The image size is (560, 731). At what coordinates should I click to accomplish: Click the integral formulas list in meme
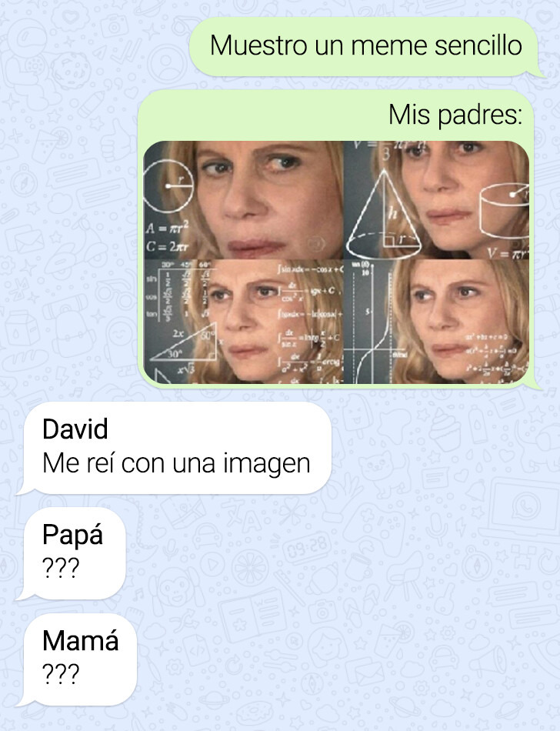309,324
